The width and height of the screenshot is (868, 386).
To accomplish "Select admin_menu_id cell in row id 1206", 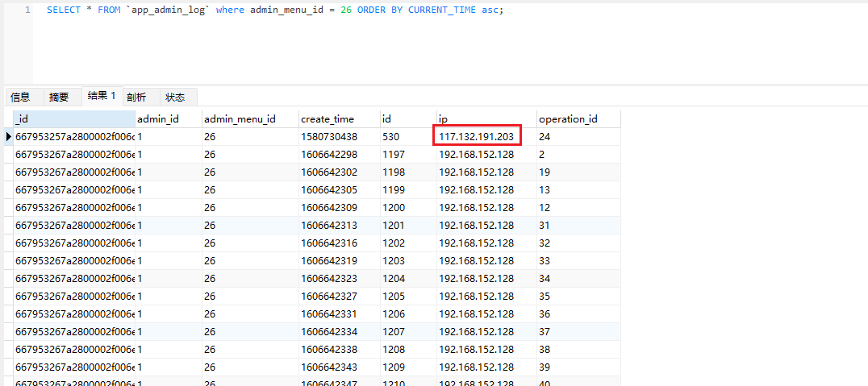I will [x=250, y=313].
